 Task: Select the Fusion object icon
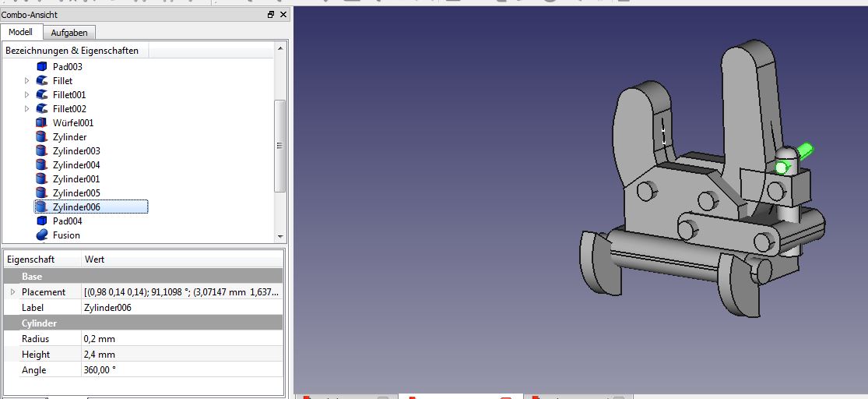(42, 235)
